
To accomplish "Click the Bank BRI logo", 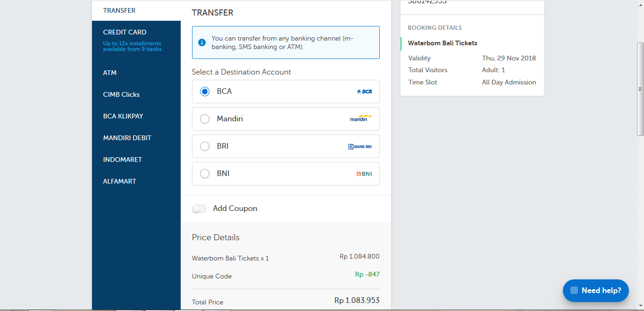I will [x=360, y=147].
